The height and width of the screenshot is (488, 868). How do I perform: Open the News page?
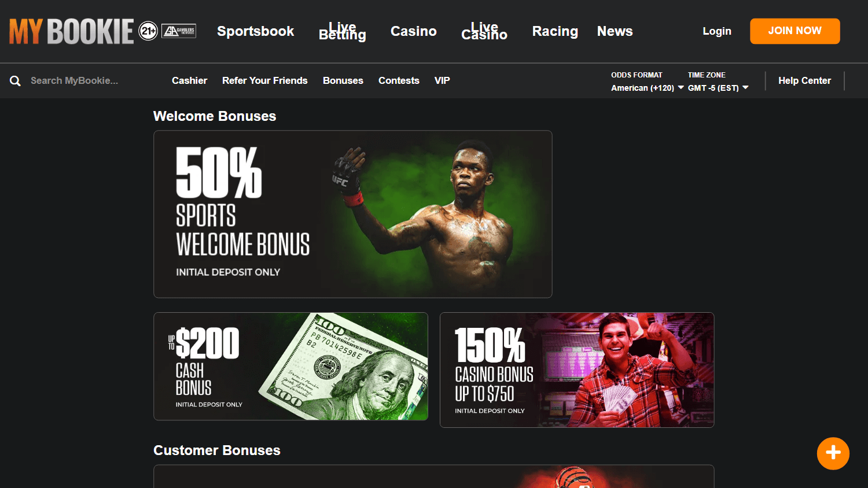pyautogui.click(x=615, y=31)
